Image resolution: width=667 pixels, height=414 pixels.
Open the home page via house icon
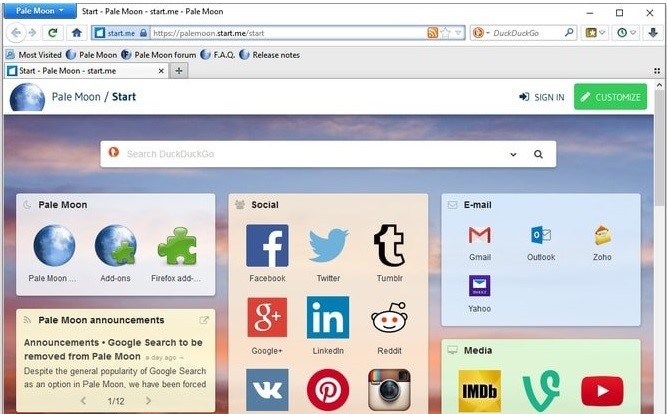[x=77, y=33]
